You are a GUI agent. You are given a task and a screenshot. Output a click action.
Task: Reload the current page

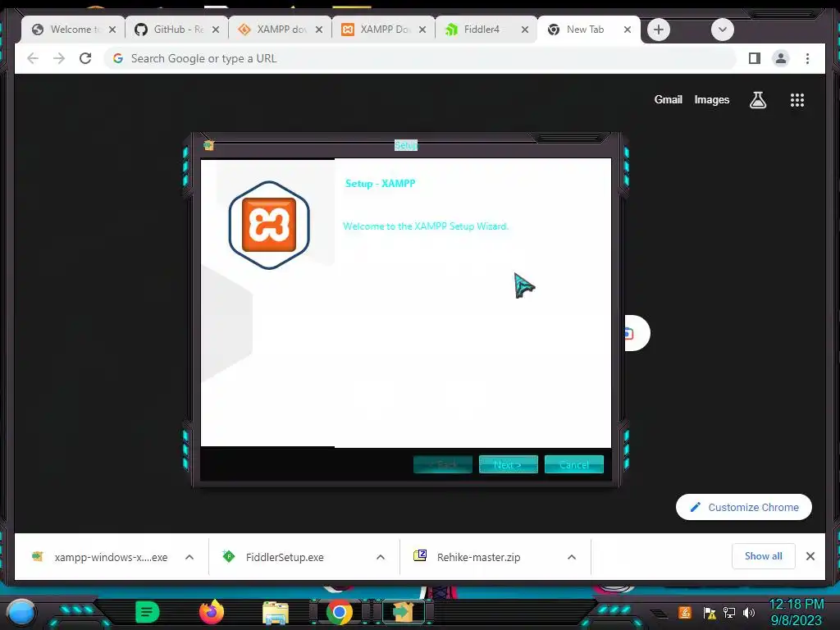85,58
